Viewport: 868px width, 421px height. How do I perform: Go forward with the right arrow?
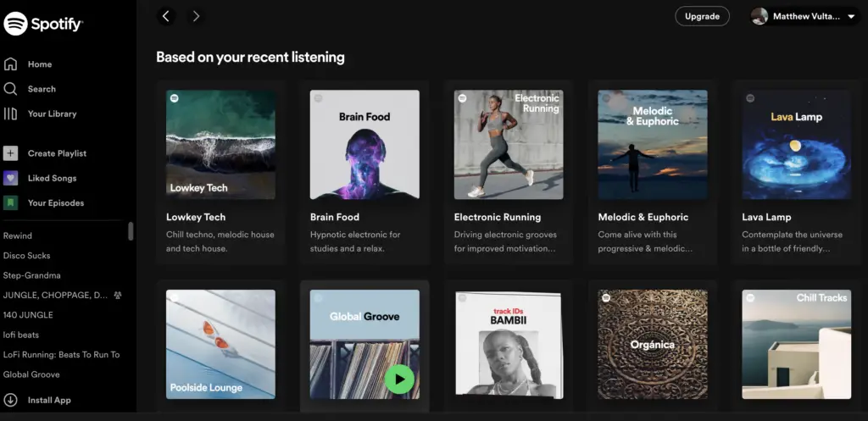pos(196,16)
